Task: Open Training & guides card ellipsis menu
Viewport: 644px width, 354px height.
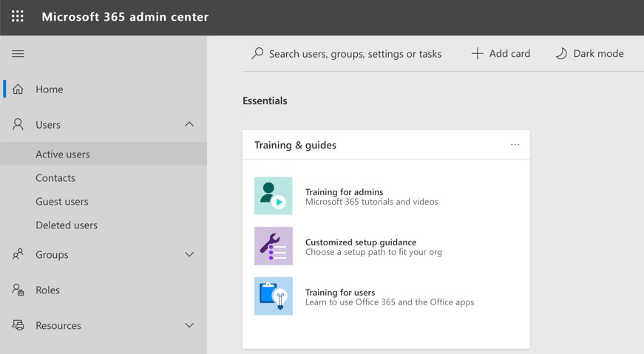Action: (515, 145)
